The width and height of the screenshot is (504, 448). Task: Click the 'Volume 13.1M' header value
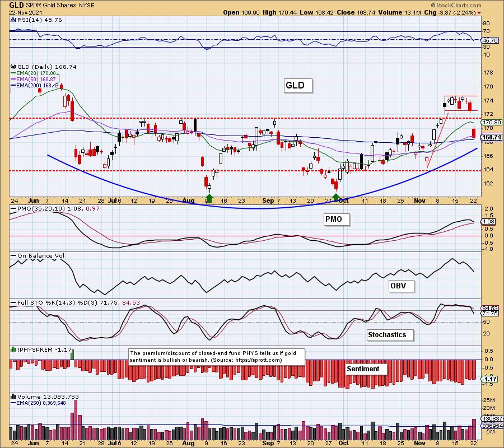coord(399,12)
